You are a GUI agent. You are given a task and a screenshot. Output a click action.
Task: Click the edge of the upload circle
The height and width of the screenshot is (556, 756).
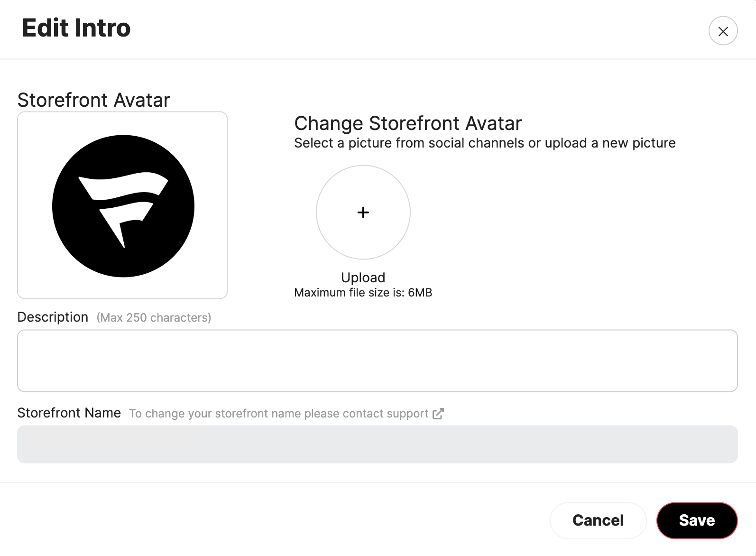(x=317, y=213)
